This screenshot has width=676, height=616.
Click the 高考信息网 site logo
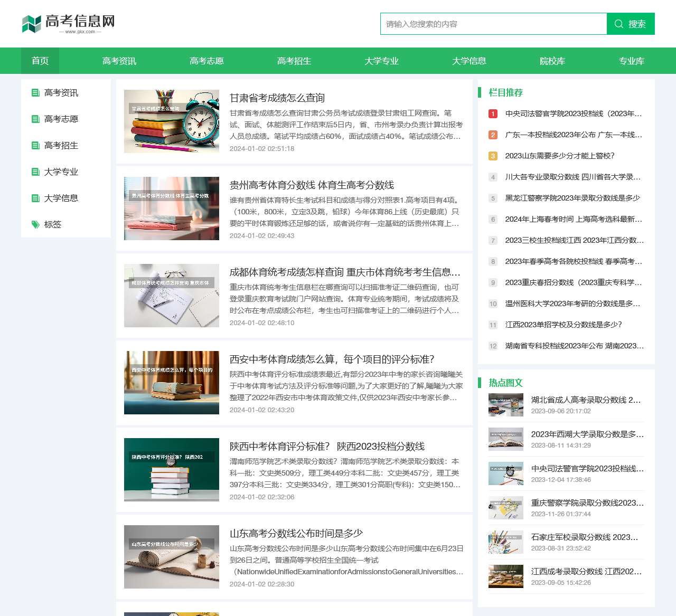coord(68,24)
